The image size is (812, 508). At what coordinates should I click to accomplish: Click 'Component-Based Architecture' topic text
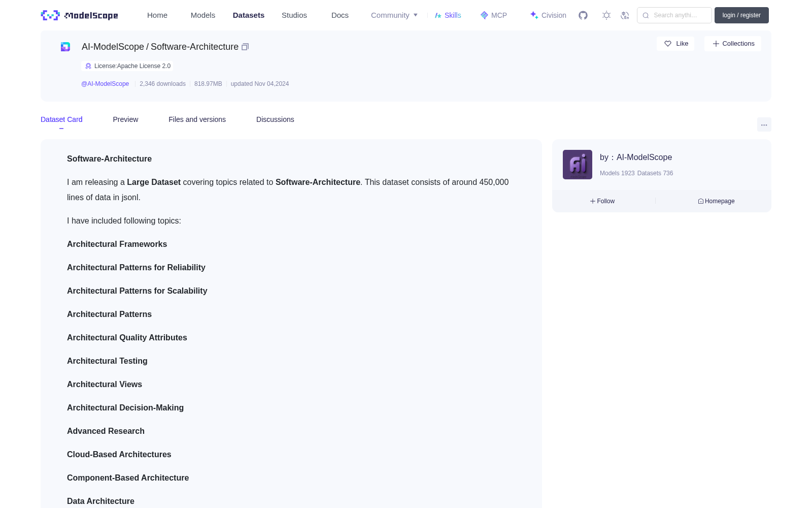click(128, 478)
